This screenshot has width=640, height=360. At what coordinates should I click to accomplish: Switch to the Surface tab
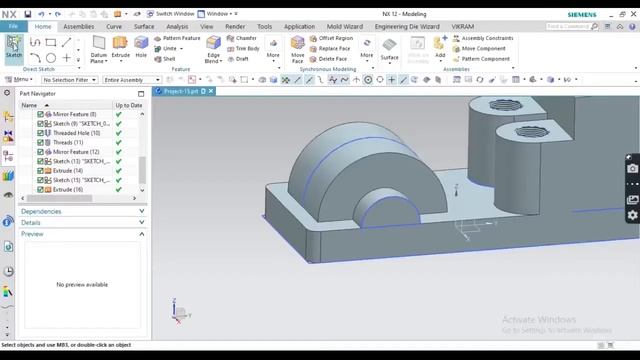144,27
